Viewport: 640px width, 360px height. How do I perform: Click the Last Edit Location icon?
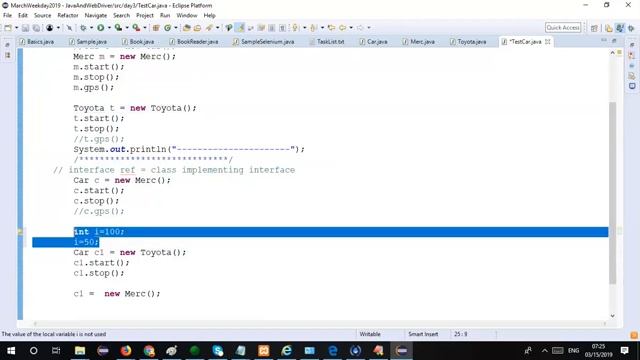pyautogui.click(x=331, y=28)
